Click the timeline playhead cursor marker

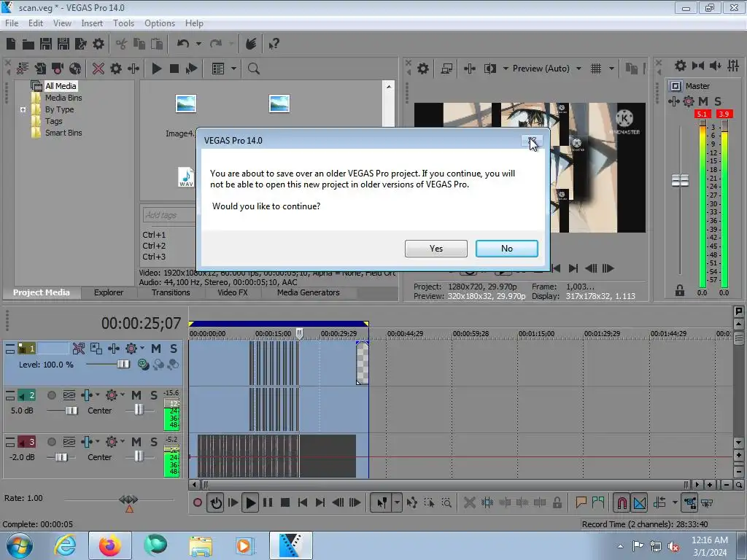(x=299, y=333)
